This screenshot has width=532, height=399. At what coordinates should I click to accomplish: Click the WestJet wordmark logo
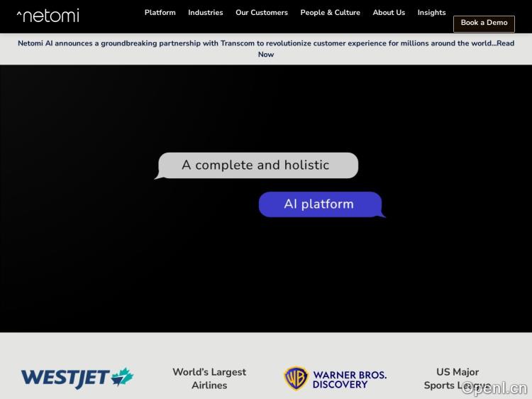[x=65, y=378]
